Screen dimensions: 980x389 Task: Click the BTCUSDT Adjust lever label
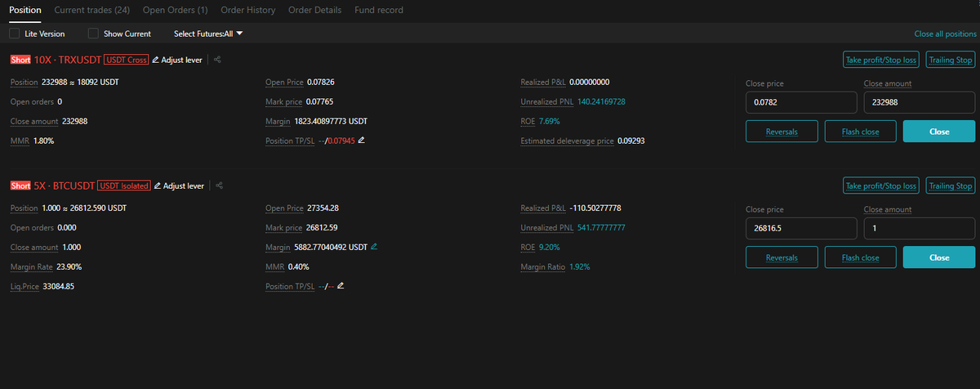pos(184,186)
